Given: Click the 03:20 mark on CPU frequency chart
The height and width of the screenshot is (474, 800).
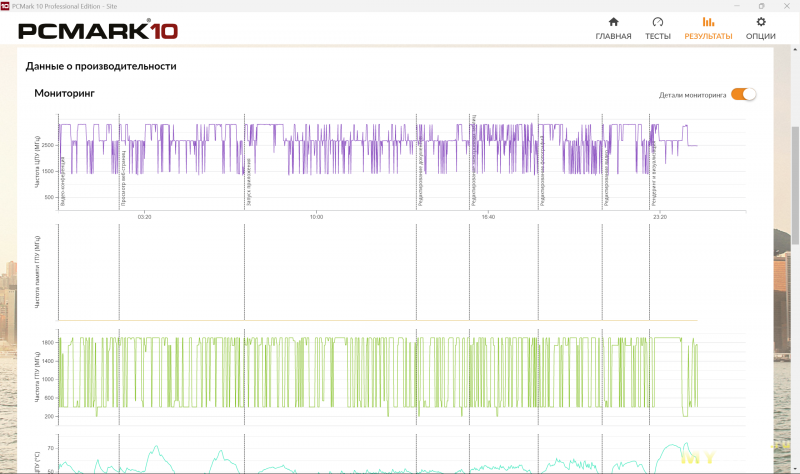Looking at the screenshot, I should point(144,216).
